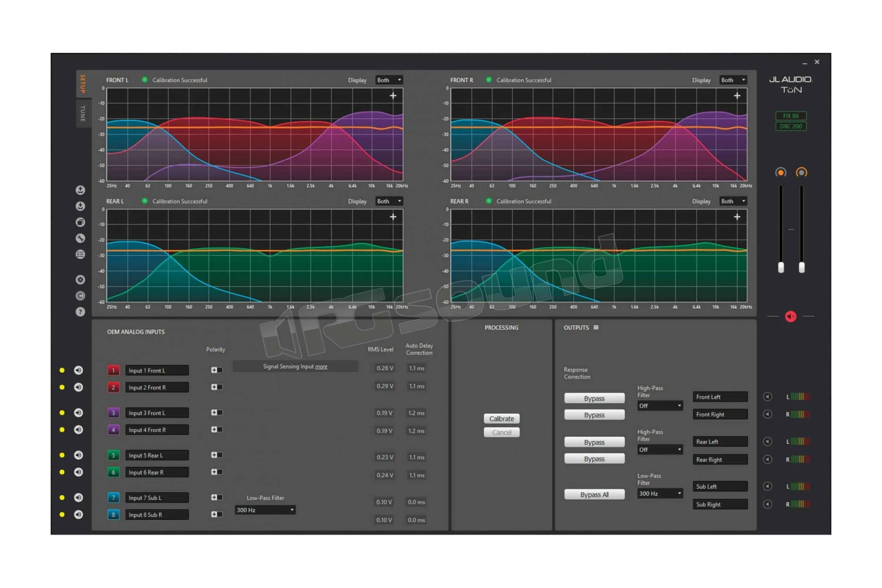Screen dimensions: 882x588
Task: Switch polarity toggle for Input 8 Sub R
Action: pos(216,514)
